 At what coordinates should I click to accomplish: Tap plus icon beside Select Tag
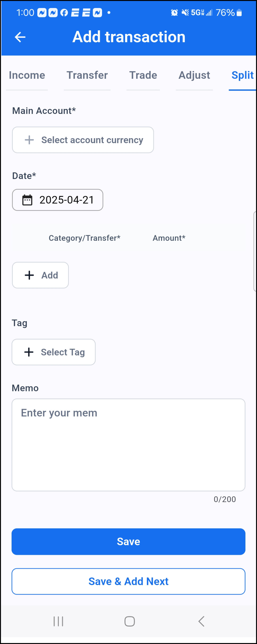29,352
